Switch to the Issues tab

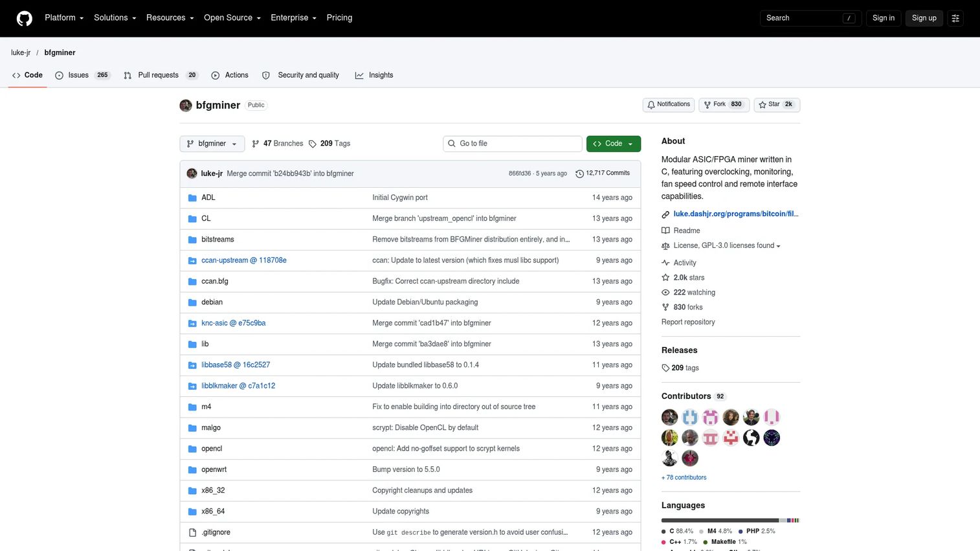tap(83, 75)
